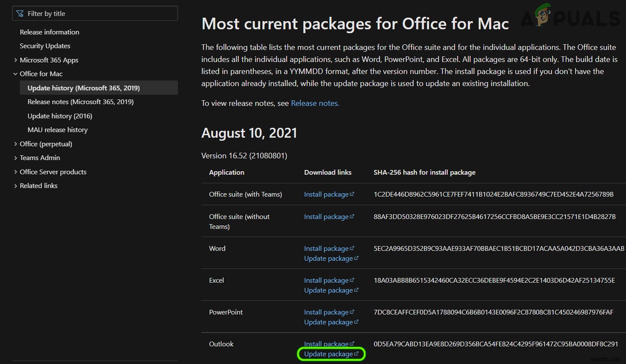Screen dimensions: 626x364
Task: Click the external link icon beside Word's Update package
Action: pyautogui.click(x=356, y=258)
